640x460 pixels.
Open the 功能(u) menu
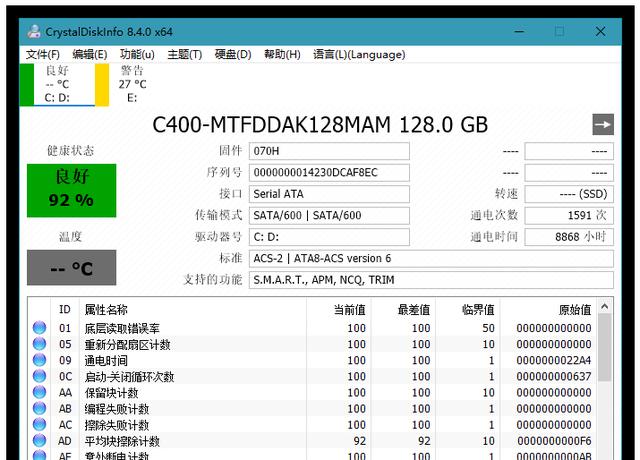[x=137, y=54]
